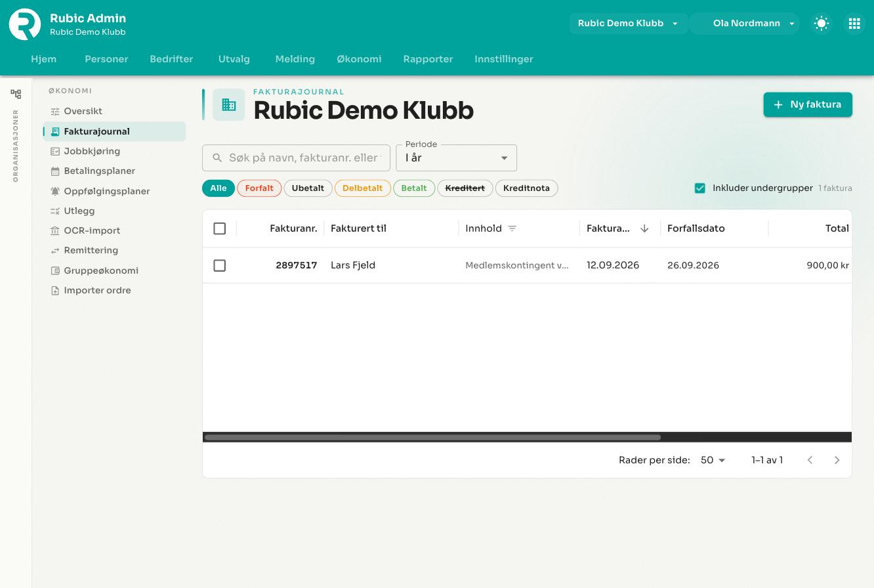This screenshot has width=874, height=588.
Task: Click the building icon beside Rubic Demo Klubb
Action: coord(229,105)
